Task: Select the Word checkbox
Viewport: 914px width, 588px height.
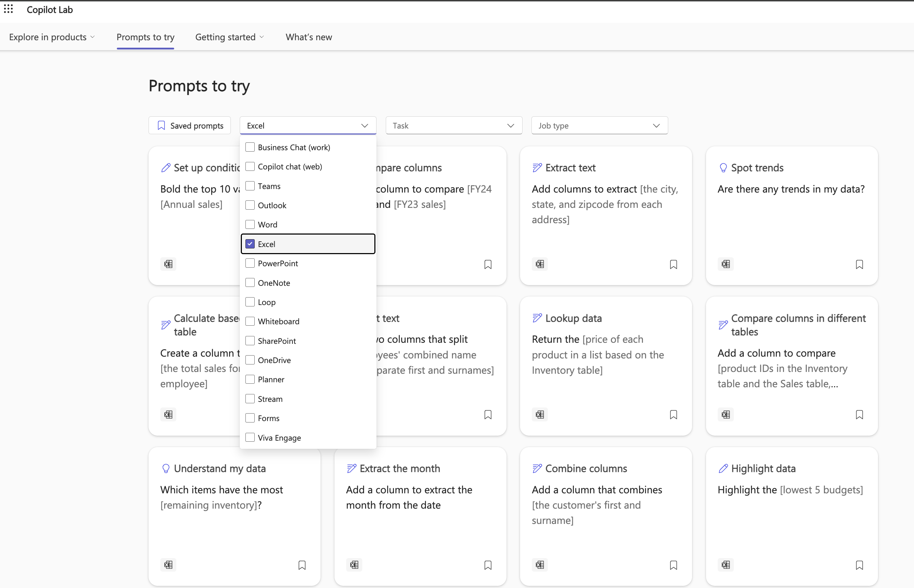Action: tap(250, 225)
